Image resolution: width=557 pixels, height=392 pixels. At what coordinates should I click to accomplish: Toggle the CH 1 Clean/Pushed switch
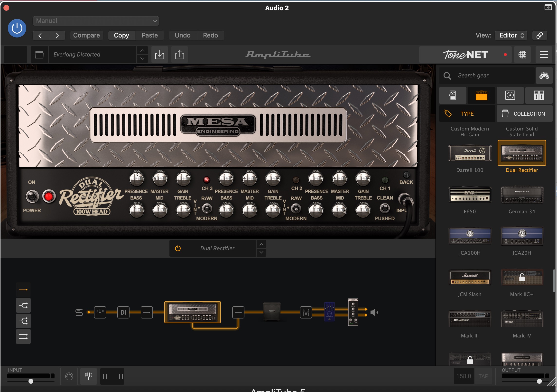[385, 208]
